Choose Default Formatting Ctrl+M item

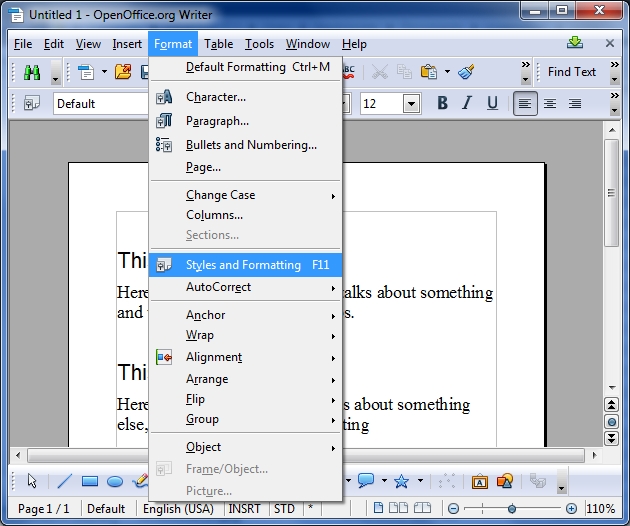point(245,67)
